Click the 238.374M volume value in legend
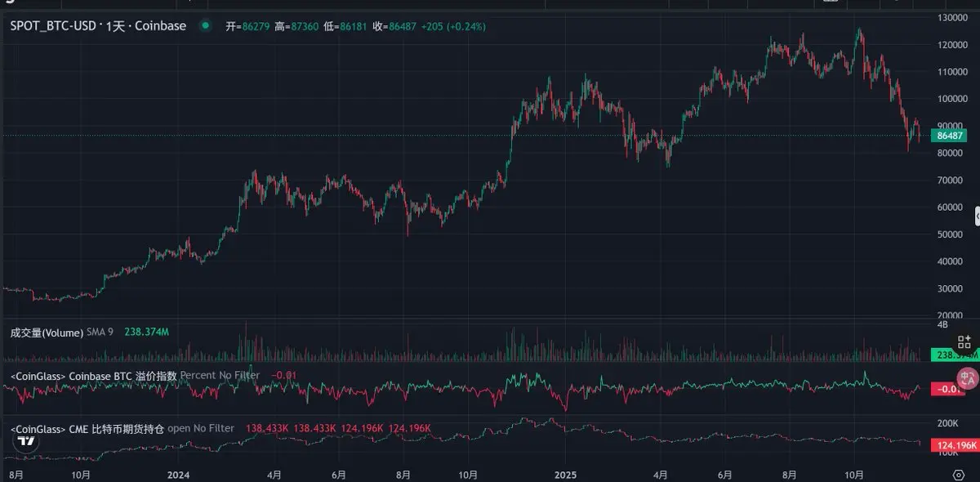Screen dimensions: 980x482 pos(146,332)
